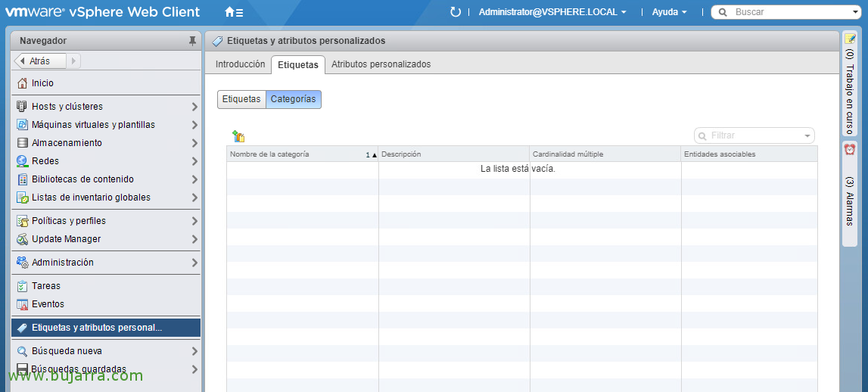The height and width of the screenshot is (392, 868).
Task: Click the forward history arrow button
Action: click(73, 61)
